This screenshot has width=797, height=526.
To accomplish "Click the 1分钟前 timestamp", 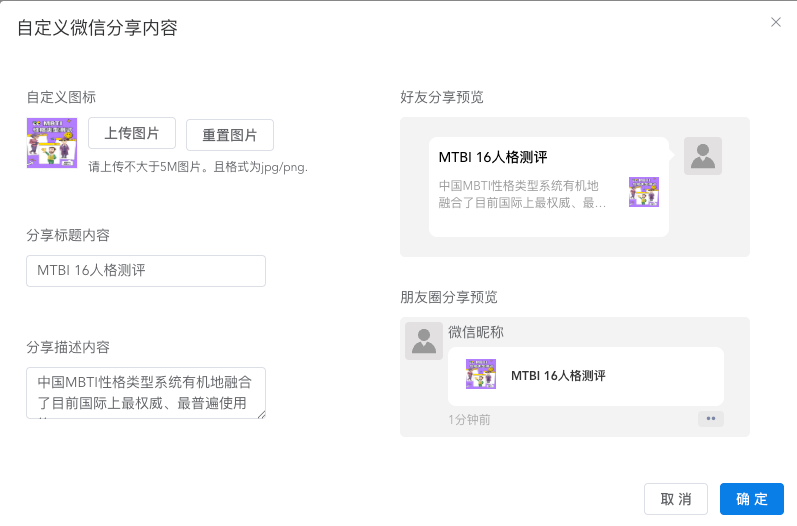I will coord(469,420).
